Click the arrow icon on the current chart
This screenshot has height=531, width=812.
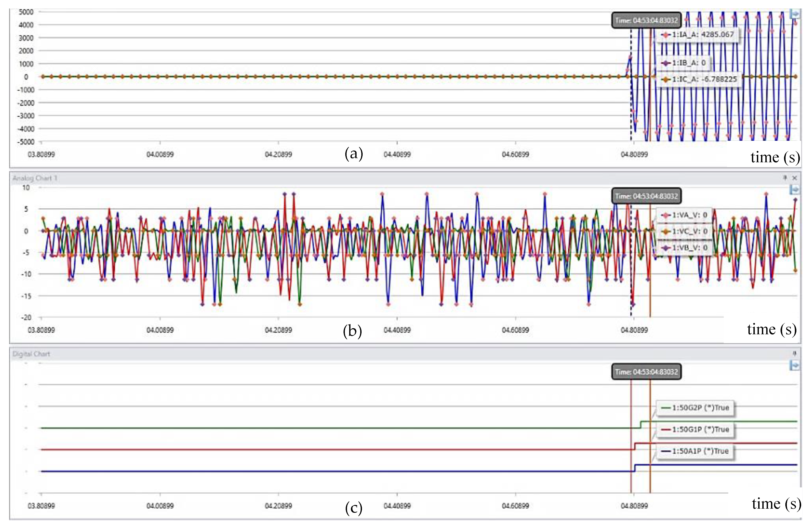pyautogui.click(x=795, y=14)
